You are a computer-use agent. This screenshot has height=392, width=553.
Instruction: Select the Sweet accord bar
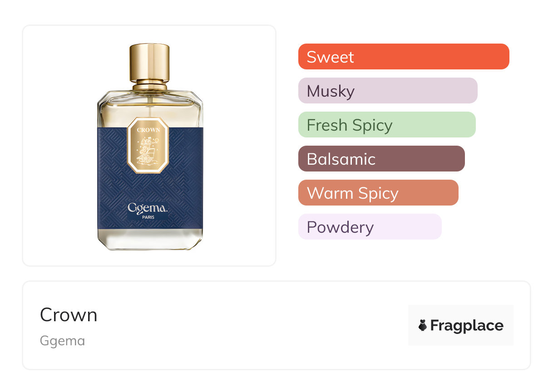click(x=404, y=57)
